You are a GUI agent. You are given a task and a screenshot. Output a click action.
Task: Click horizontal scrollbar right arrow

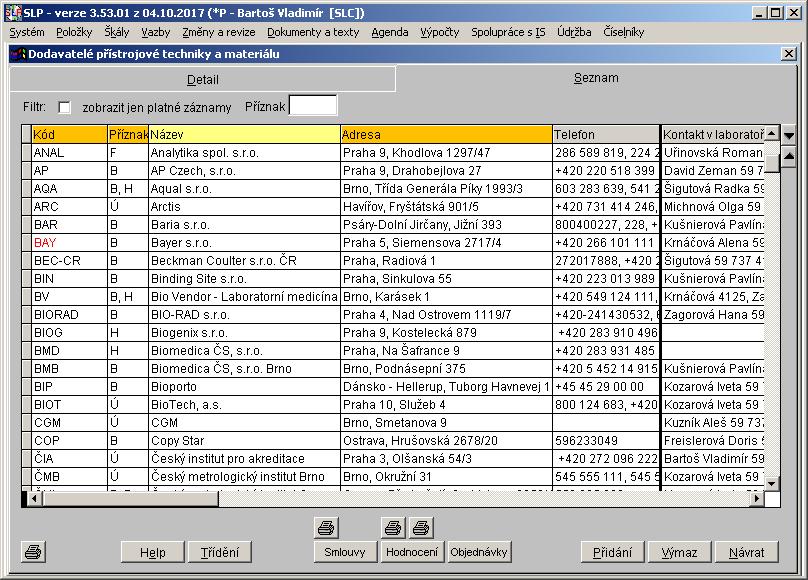757,499
